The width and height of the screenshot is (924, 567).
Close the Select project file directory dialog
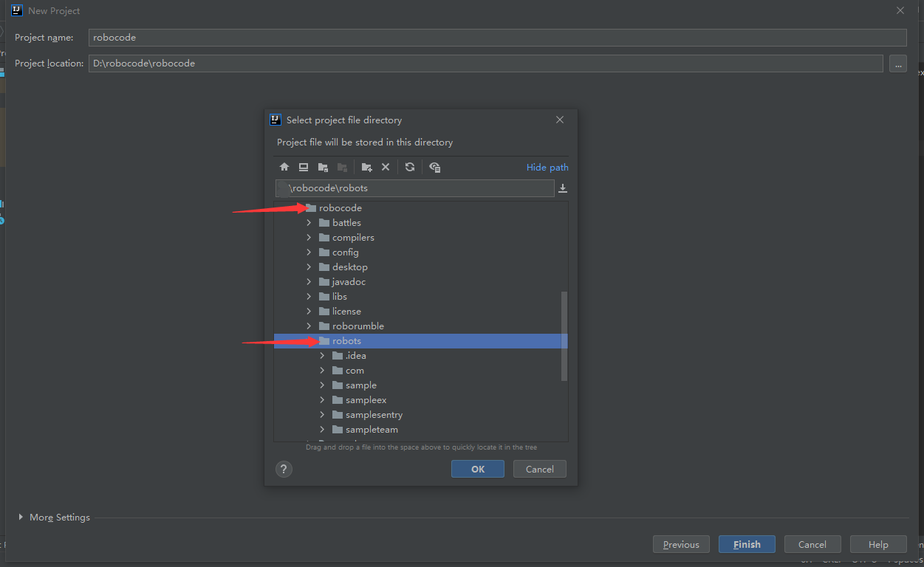point(560,120)
